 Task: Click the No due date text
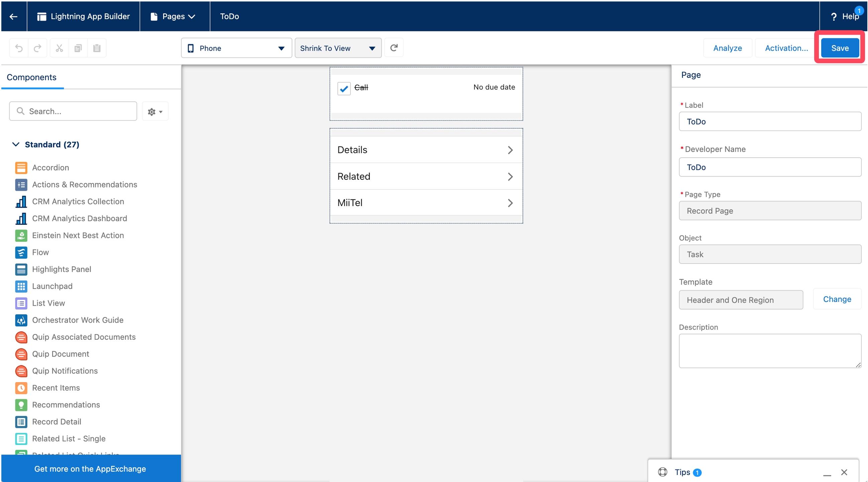pos(494,87)
